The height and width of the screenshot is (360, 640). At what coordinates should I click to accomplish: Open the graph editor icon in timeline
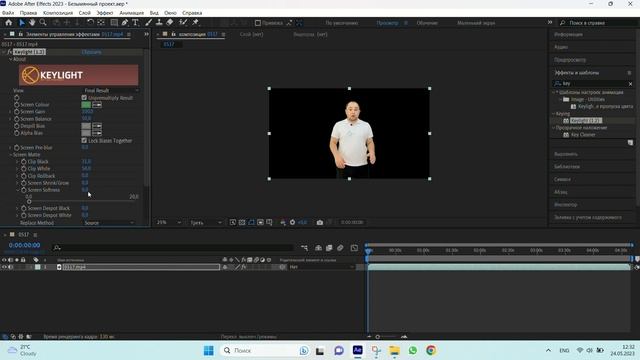click(x=354, y=248)
